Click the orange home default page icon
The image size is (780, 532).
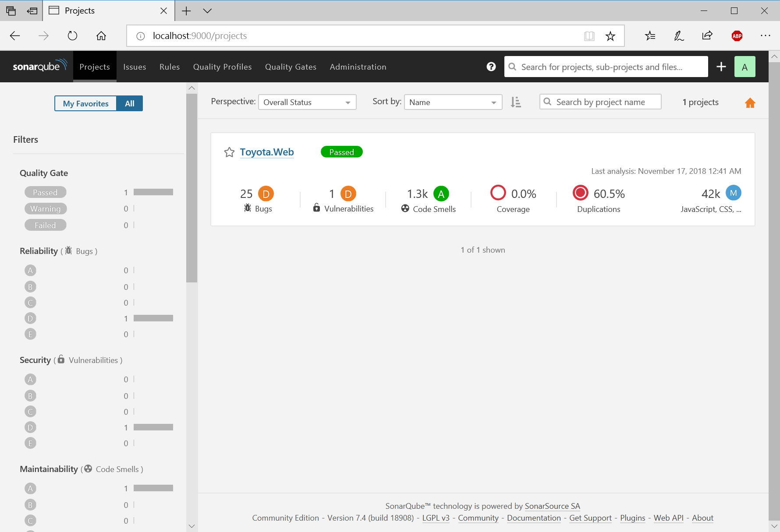coord(750,103)
